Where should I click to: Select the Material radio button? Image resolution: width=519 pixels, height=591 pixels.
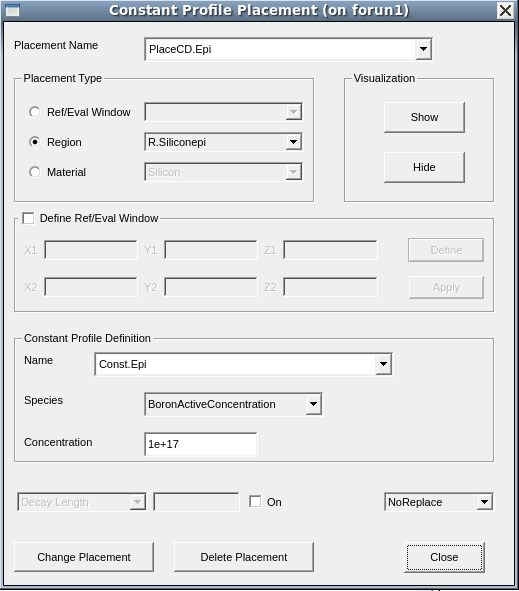(34, 172)
